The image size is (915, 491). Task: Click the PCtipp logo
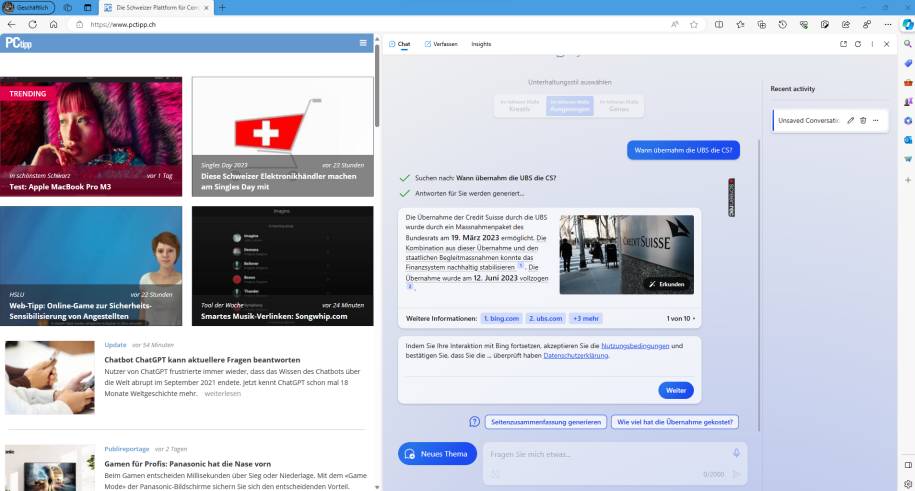18,43
